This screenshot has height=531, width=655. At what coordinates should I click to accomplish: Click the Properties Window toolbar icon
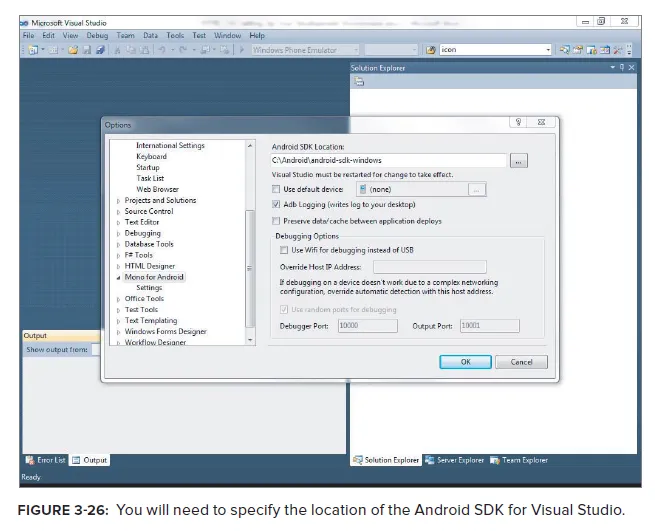(x=578, y=50)
